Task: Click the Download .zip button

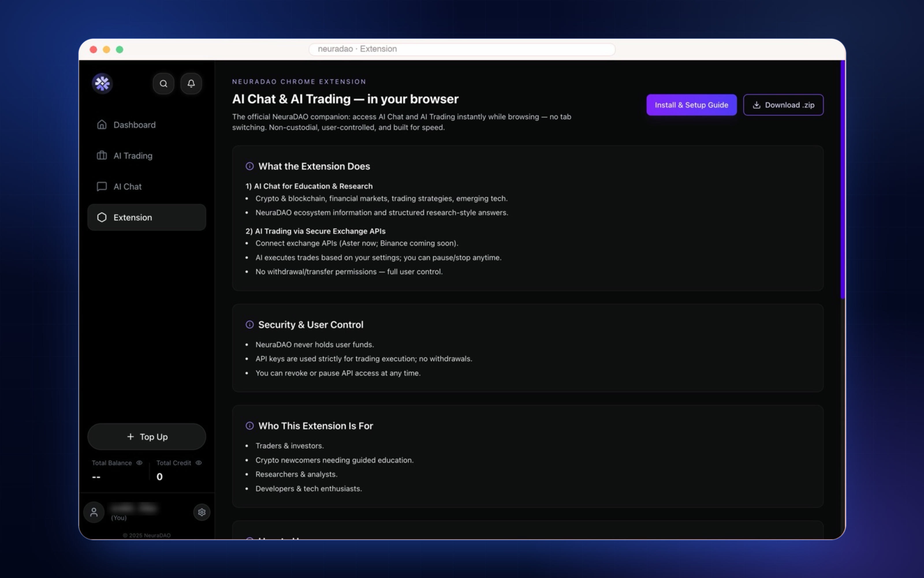Action: point(783,105)
